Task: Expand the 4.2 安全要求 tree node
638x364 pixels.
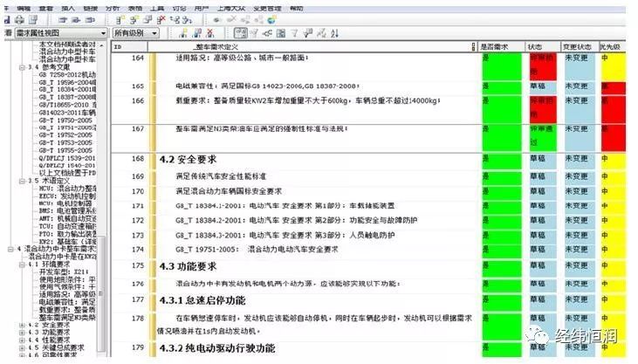Action: coord(22,325)
